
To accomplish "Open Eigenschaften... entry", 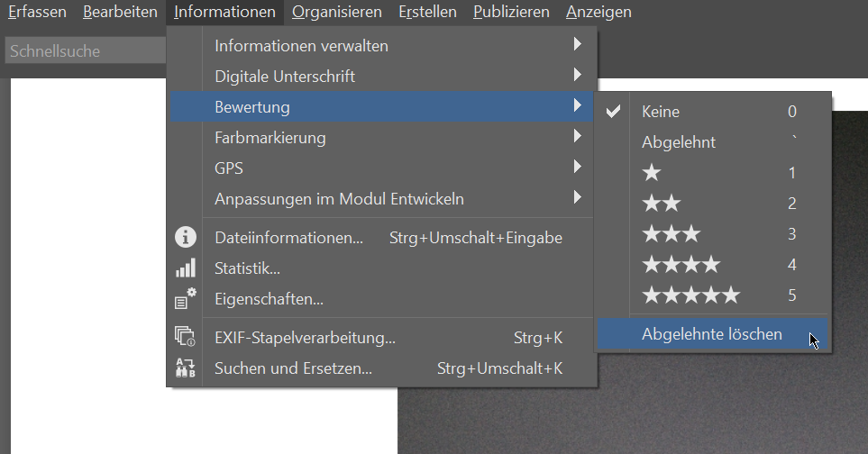I will [382, 298].
